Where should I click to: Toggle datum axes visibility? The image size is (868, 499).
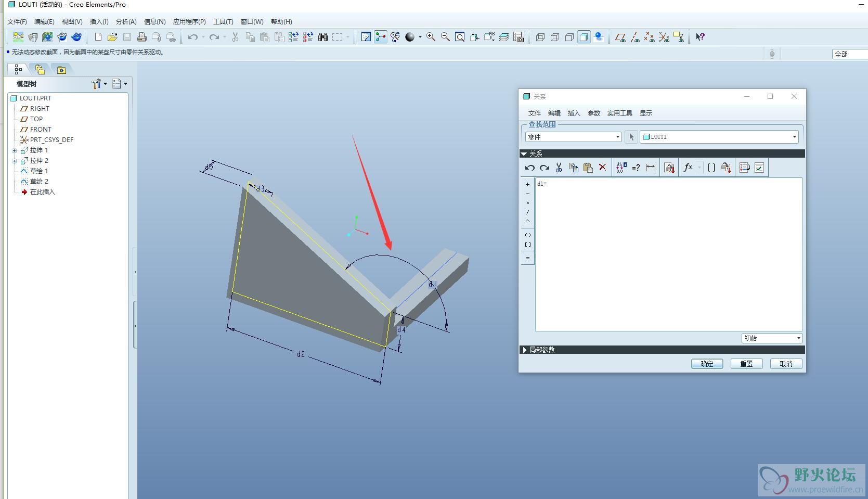634,37
